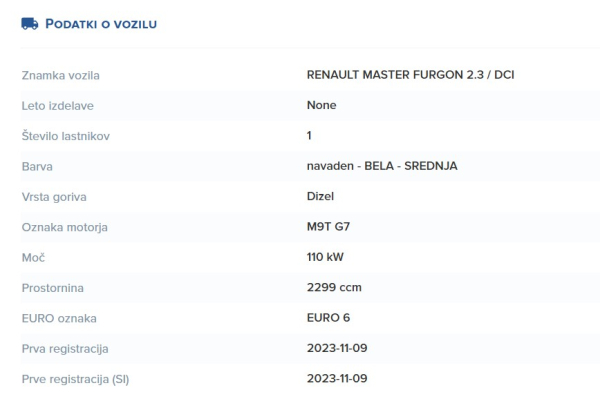Viewport: 600px width, 410px height.
Task: Click the 'Prostornina' label
Action: coord(52,288)
